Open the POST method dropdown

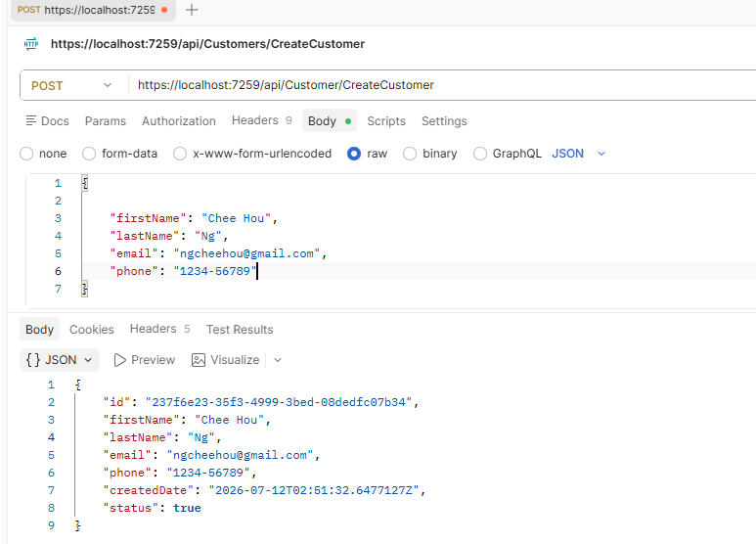point(72,85)
